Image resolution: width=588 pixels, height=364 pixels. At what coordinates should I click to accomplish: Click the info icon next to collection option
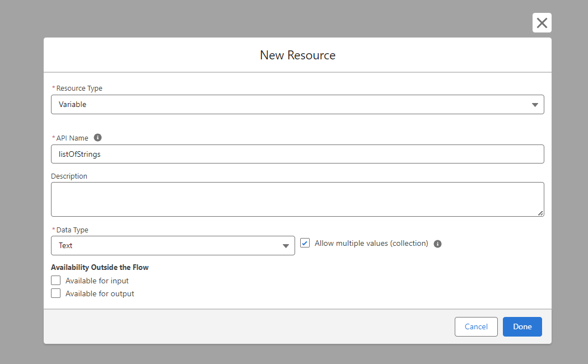438,244
